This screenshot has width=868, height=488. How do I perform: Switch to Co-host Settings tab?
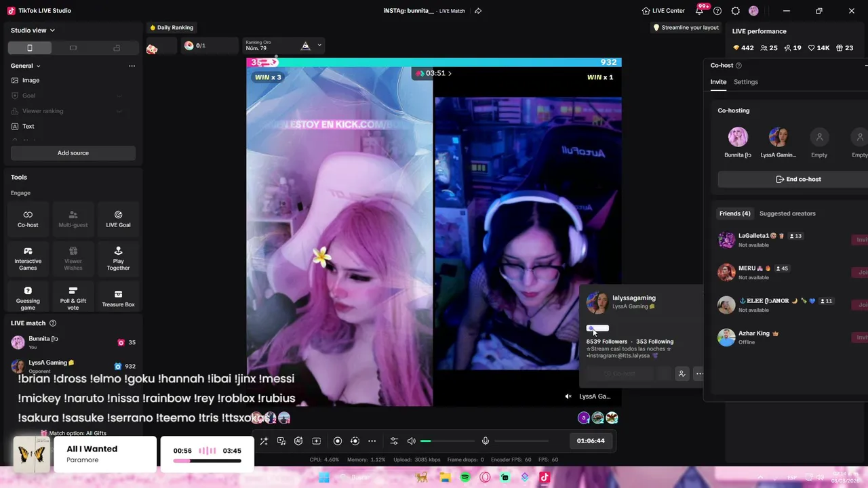pos(746,82)
